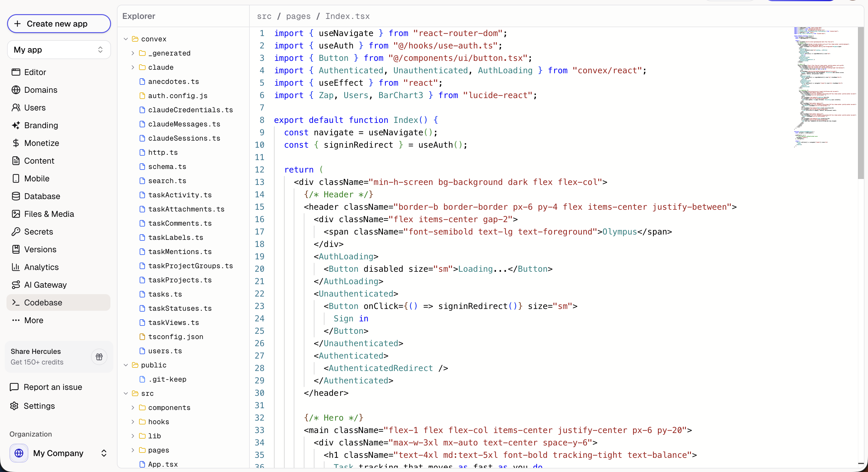The image size is (868, 472).
Task: Open the Monetize dollar icon
Action: 16,143
